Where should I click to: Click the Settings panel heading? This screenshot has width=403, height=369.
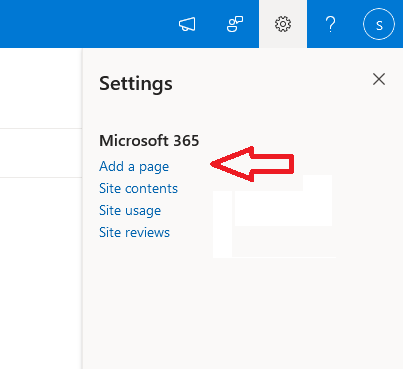click(136, 83)
